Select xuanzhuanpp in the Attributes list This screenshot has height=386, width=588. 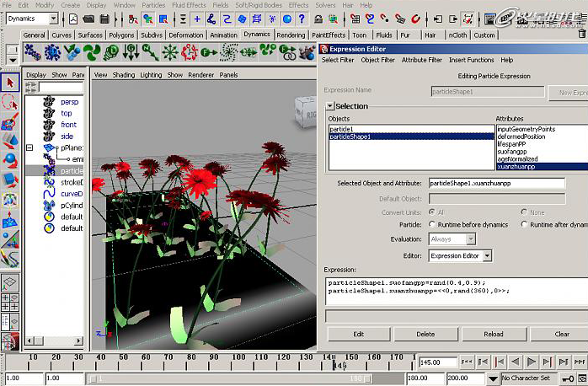pyautogui.click(x=516, y=167)
